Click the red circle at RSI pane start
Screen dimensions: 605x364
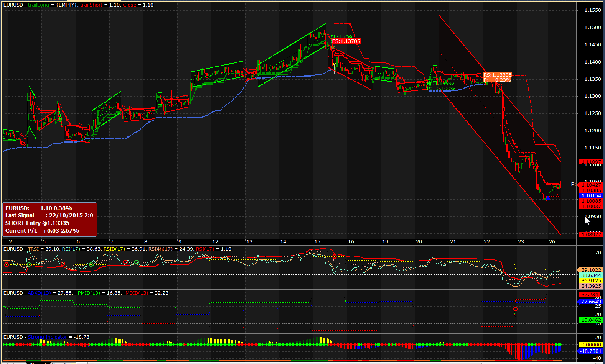[x=6, y=264]
